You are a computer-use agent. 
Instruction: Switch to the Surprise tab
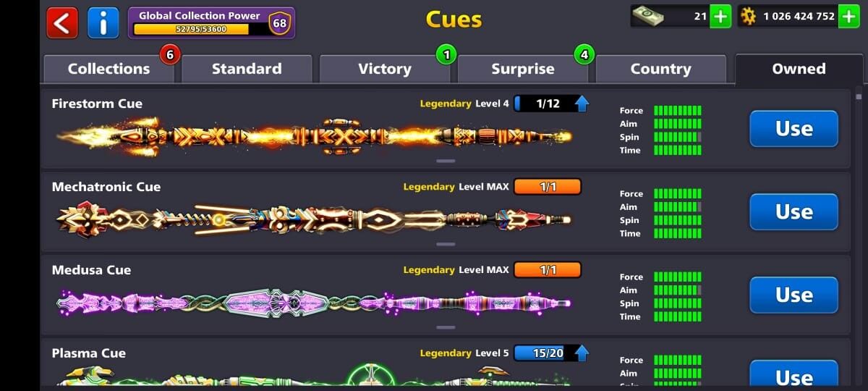click(x=522, y=69)
